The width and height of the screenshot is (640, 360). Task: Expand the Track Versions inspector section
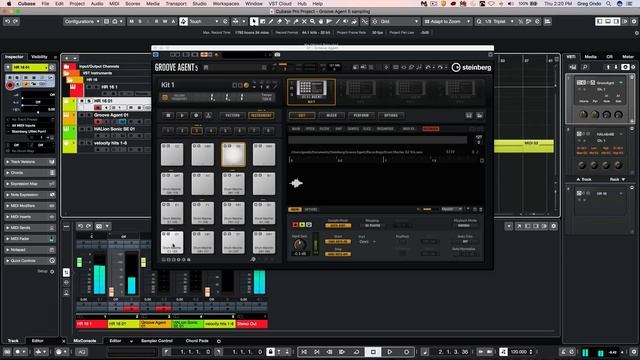[30, 162]
